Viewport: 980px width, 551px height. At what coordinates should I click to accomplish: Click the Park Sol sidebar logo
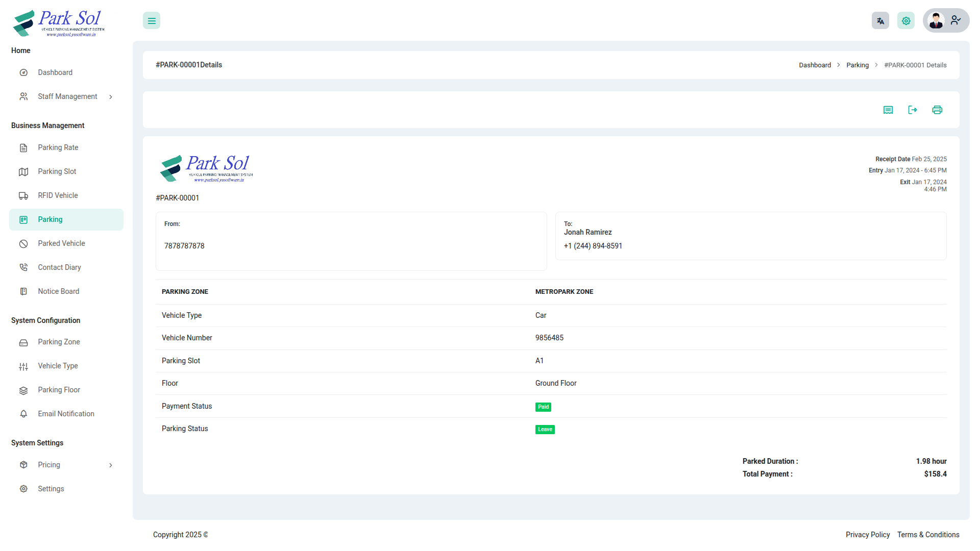[x=59, y=23]
